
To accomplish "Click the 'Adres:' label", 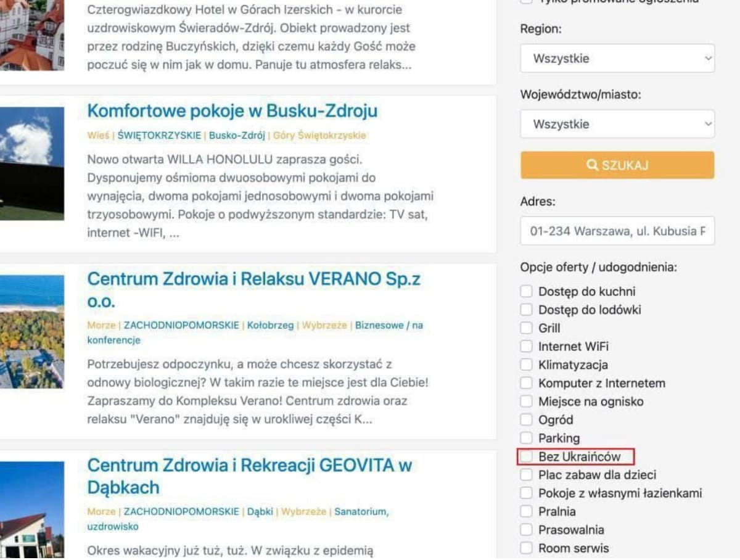I will coord(538,201).
